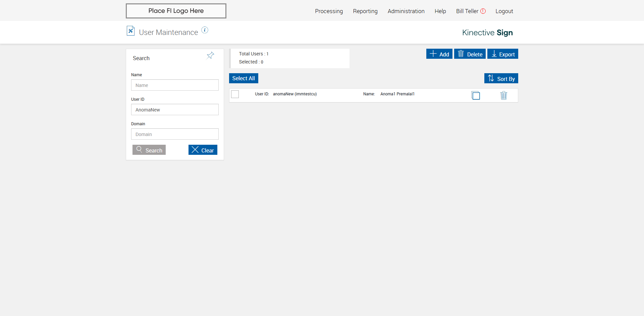Click the Selected count text
The width and height of the screenshot is (644, 316).
[x=251, y=62]
